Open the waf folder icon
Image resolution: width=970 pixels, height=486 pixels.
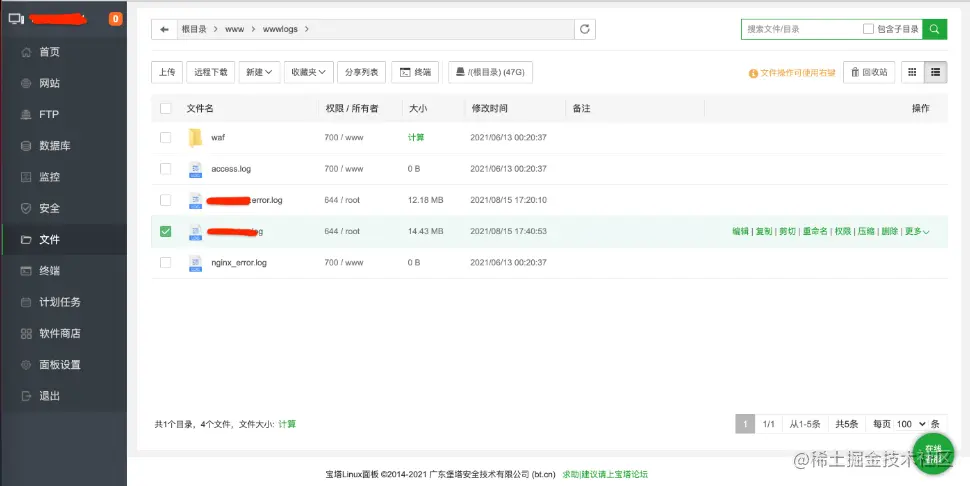(x=195, y=137)
